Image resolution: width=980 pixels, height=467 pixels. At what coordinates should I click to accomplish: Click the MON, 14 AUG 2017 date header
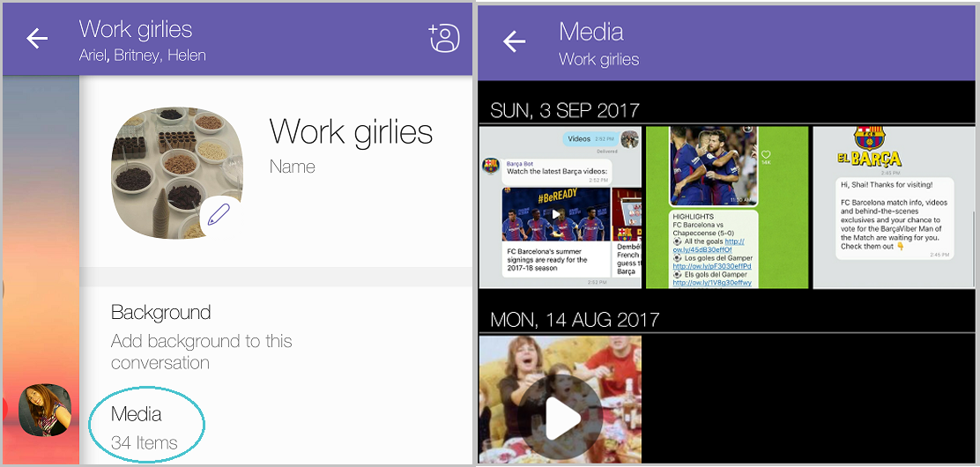click(x=575, y=320)
